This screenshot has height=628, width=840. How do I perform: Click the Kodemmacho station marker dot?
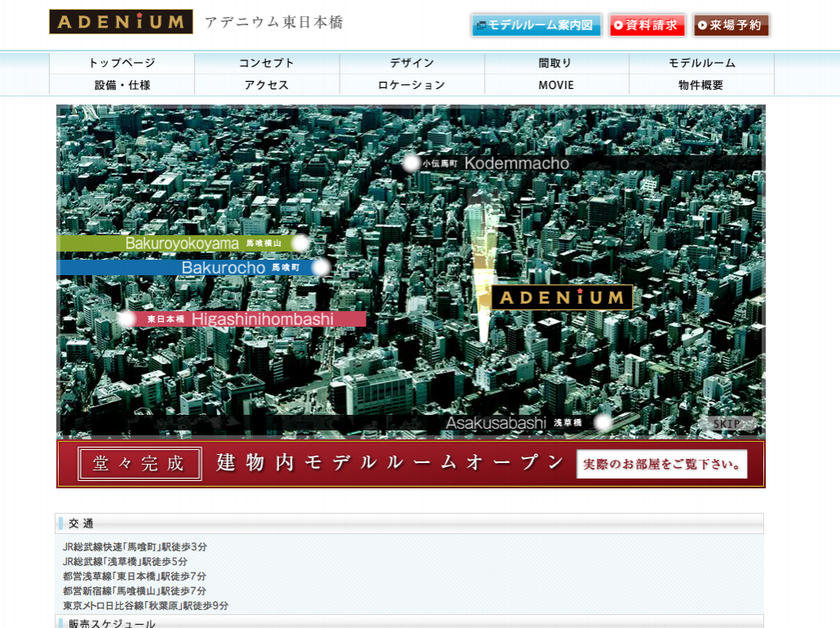coord(411,163)
